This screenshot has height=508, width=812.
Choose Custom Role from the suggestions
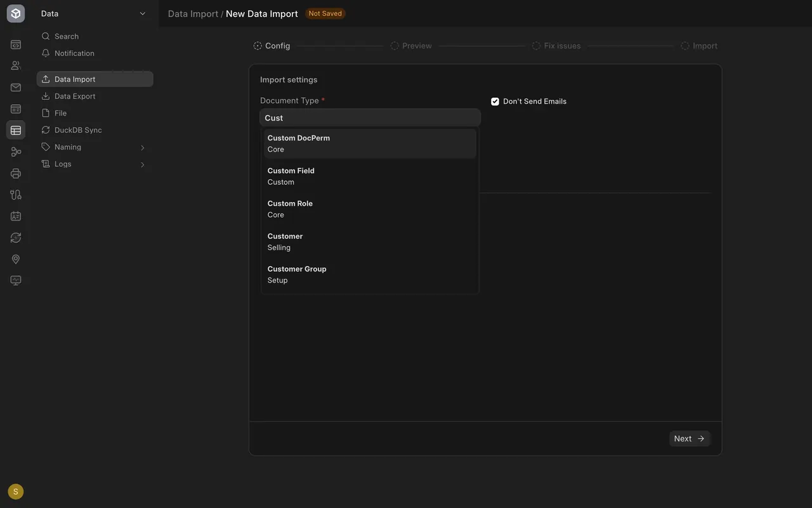point(370,209)
